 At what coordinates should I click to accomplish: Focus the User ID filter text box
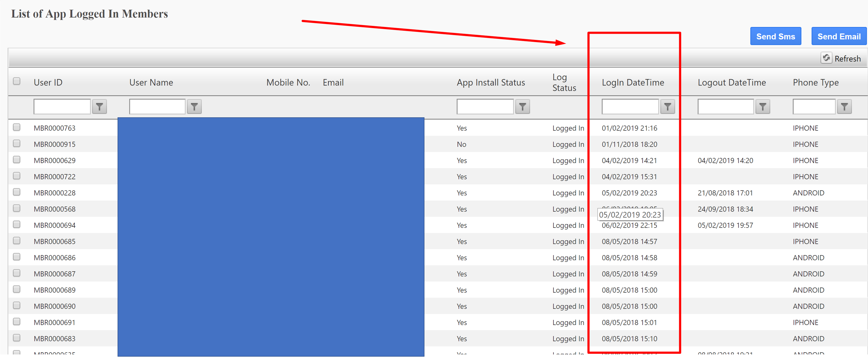tap(62, 107)
